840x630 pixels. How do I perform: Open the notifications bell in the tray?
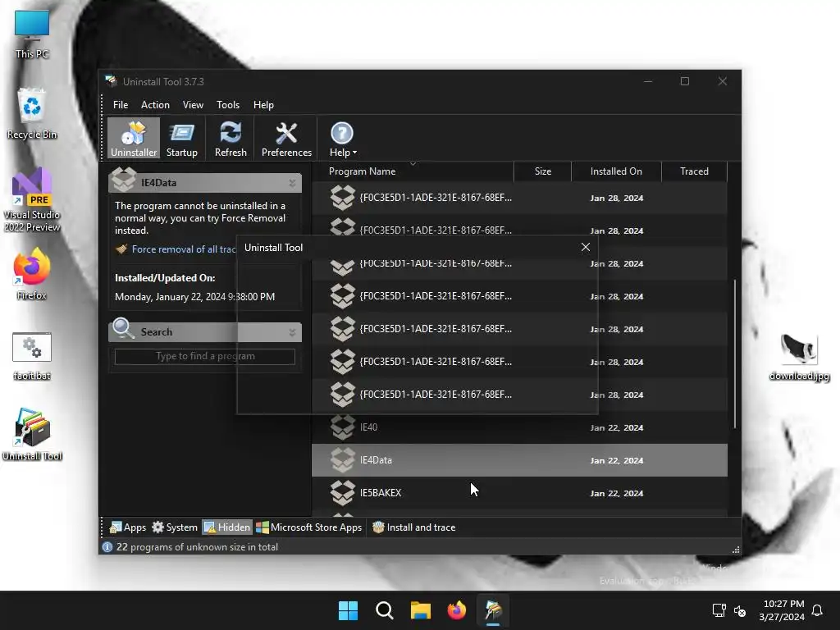pos(817,610)
